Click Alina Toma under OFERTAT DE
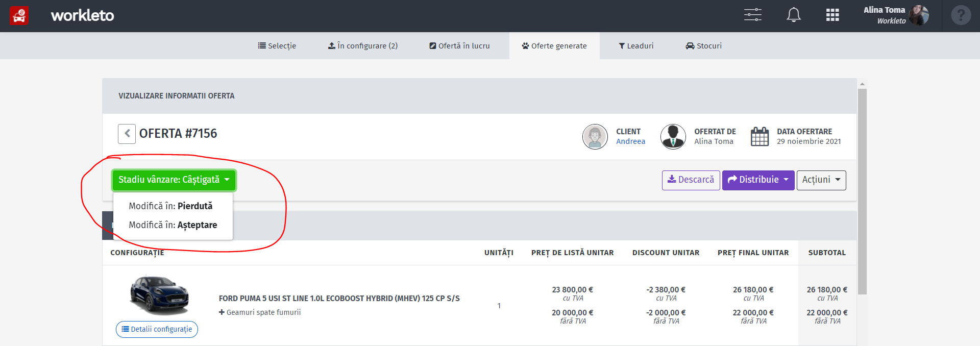 click(714, 141)
